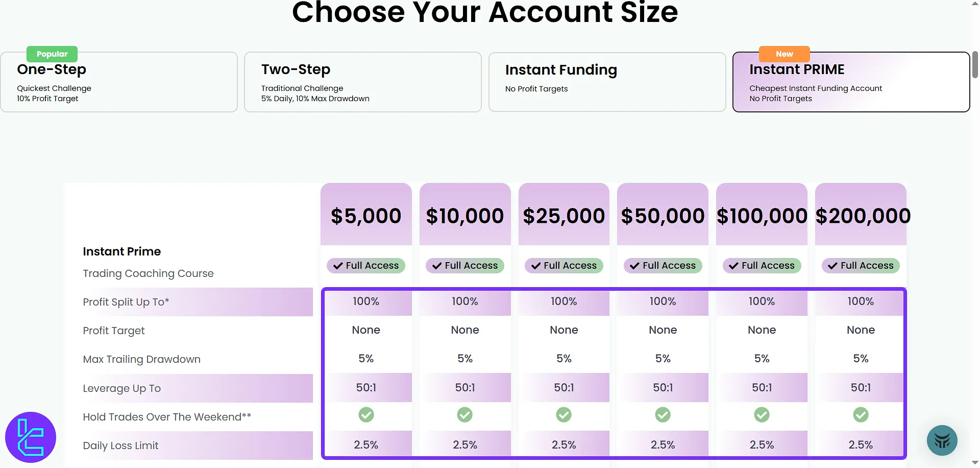The height and width of the screenshot is (468, 980).
Task: Open the Instant Funding tab
Action: click(x=607, y=82)
